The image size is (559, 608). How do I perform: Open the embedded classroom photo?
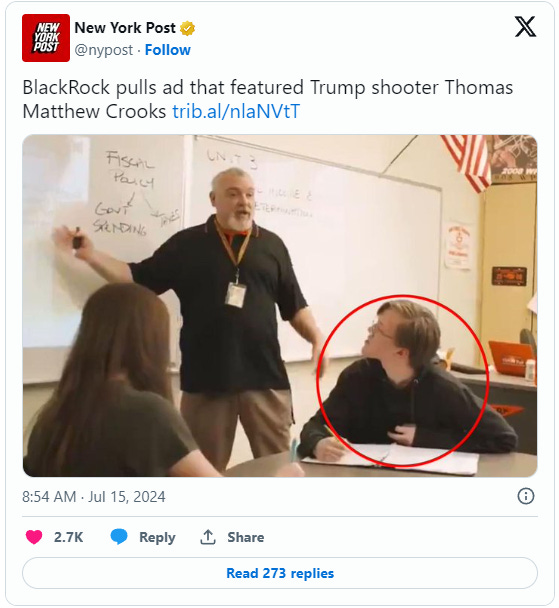coord(280,306)
